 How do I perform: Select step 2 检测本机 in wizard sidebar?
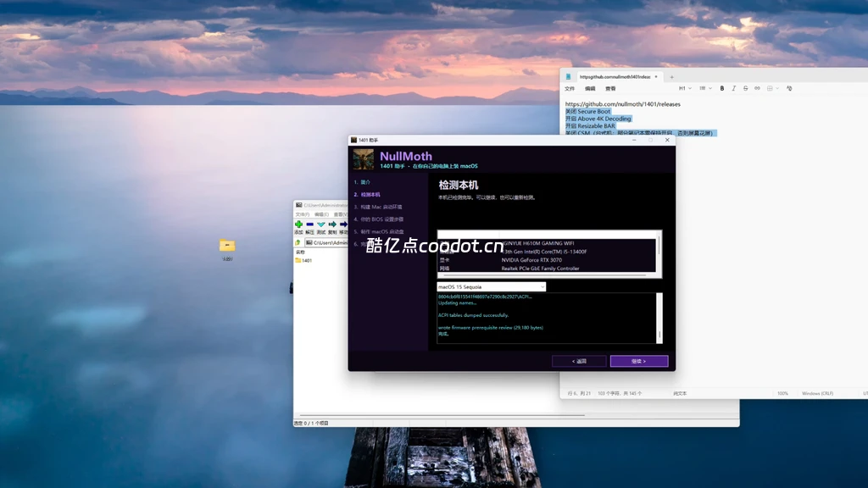click(x=367, y=194)
